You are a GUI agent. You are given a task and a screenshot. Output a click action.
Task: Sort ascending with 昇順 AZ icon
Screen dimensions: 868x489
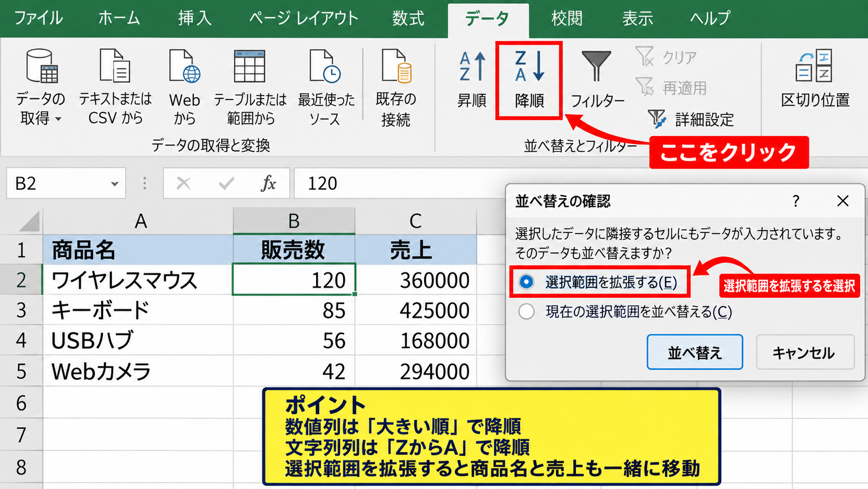coord(472,67)
